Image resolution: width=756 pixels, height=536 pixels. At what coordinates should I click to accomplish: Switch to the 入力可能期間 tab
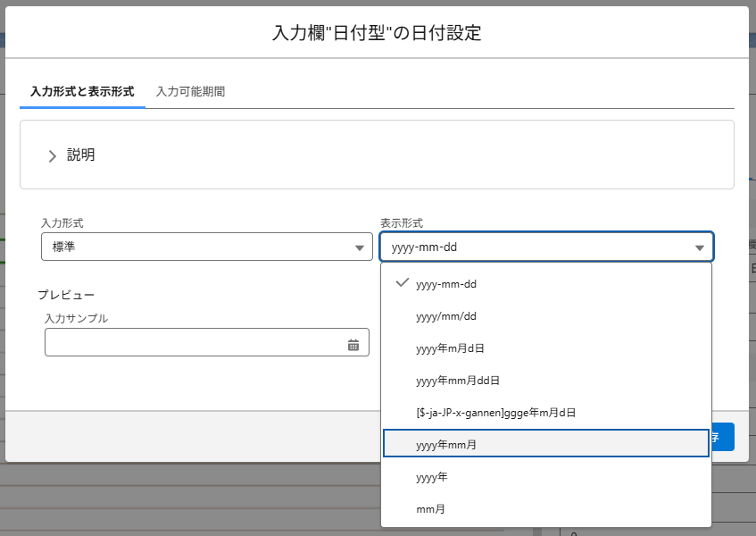190,91
